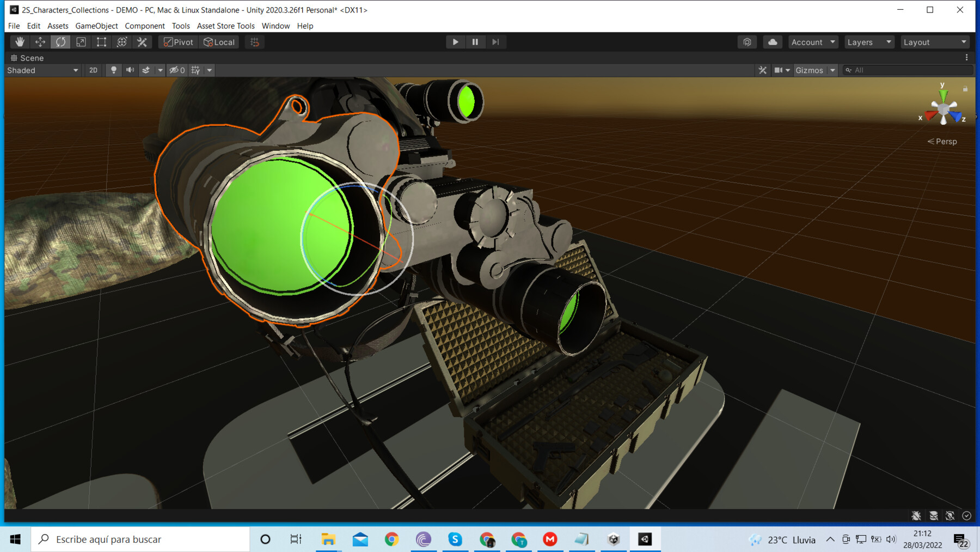980x552 pixels.
Task: Expand the Layers dropdown
Action: pyautogui.click(x=869, y=42)
